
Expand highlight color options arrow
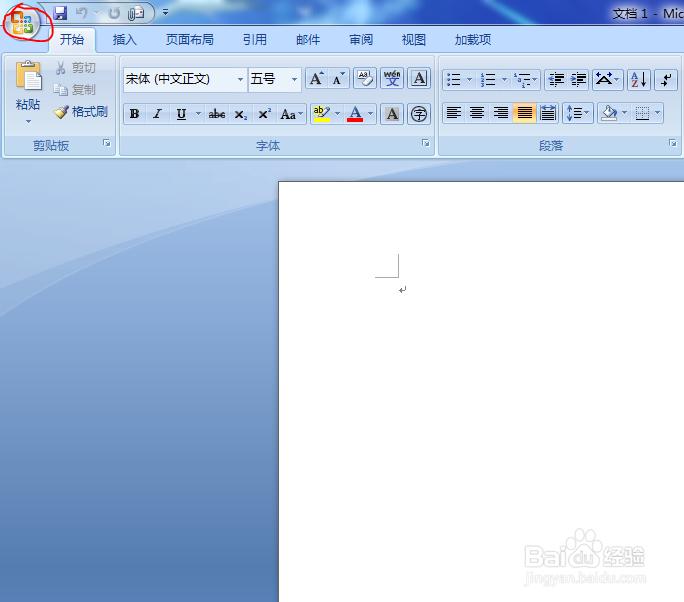[338, 114]
